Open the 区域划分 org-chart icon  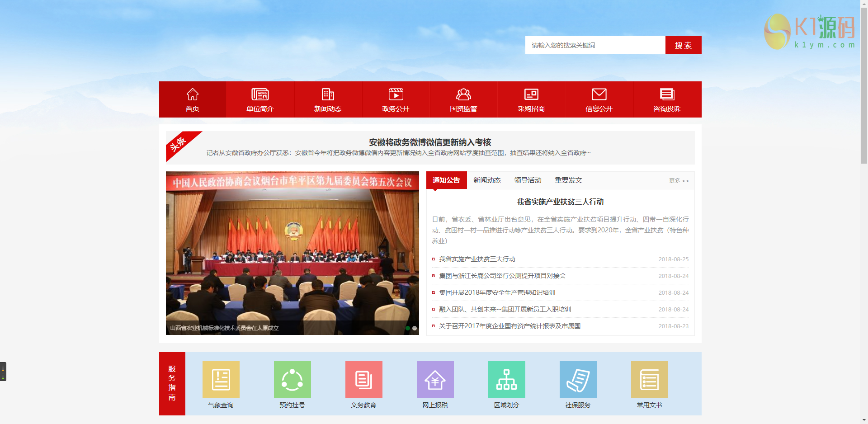506,380
